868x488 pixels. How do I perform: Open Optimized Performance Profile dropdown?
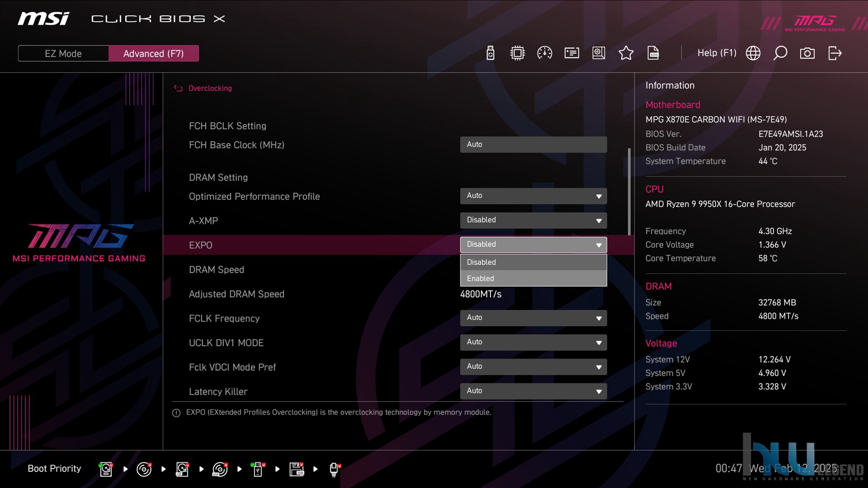[533, 196]
